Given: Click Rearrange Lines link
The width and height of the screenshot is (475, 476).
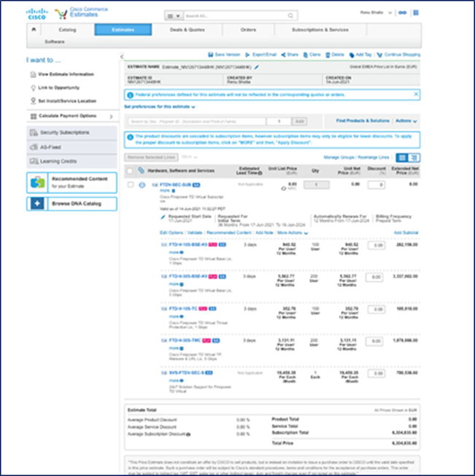Looking at the screenshot, I should [374, 157].
